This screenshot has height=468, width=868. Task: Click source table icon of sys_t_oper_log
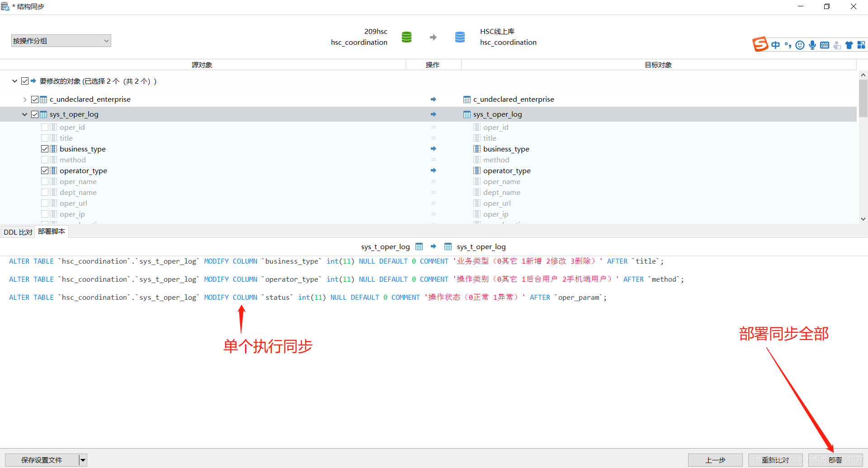(x=43, y=114)
